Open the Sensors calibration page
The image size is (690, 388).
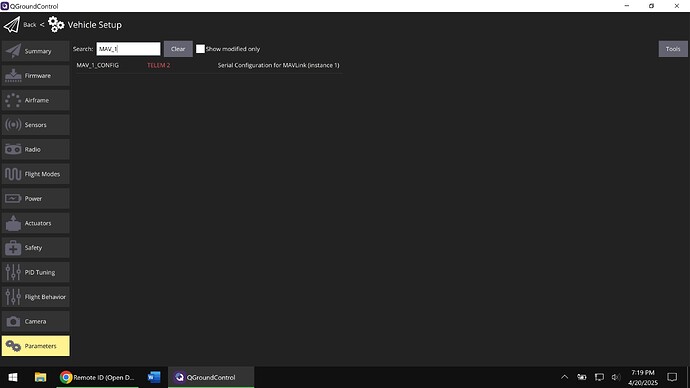point(36,125)
